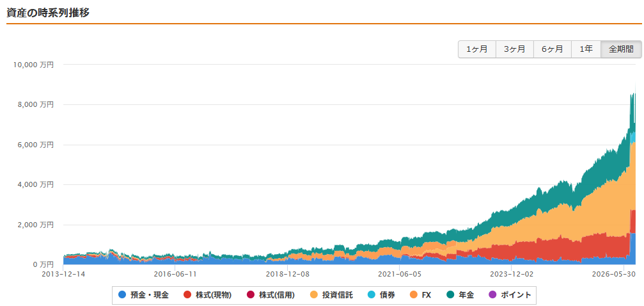The height and width of the screenshot is (306, 644).
Task: Click the 債券 cyan legend dot
Action: 371,294
